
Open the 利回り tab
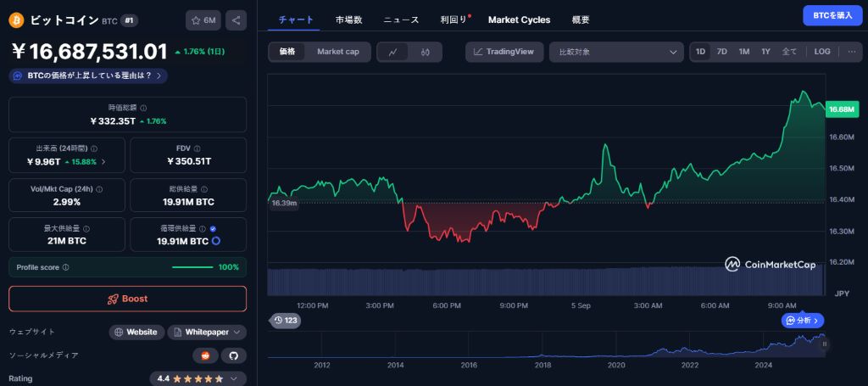click(x=454, y=20)
